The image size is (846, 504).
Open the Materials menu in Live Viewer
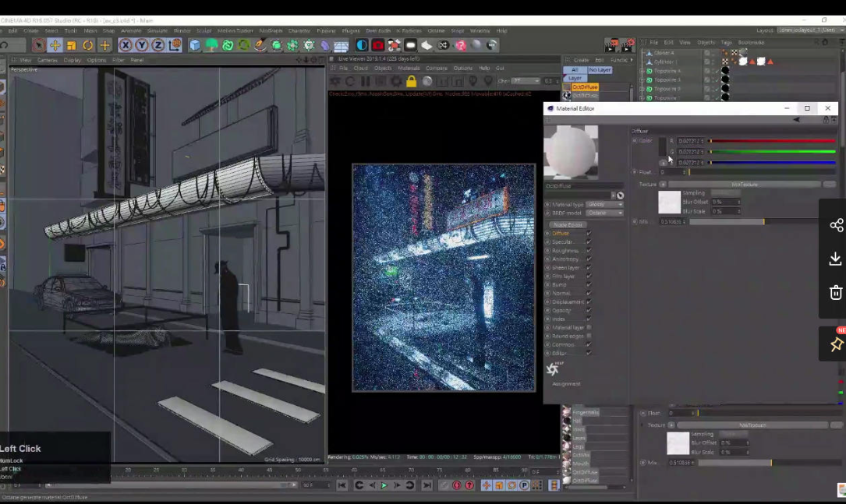click(409, 69)
